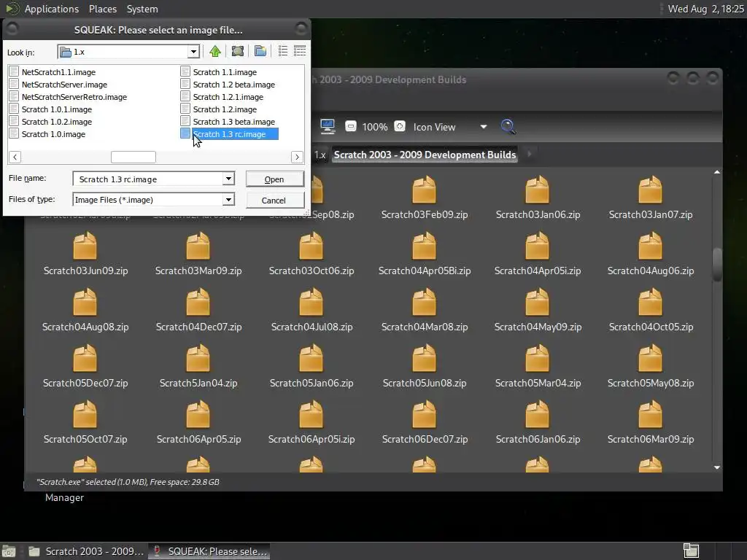Image resolution: width=747 pixels, height=560 pixels.
Task: Switch file dialog to list view
Action: [283, 52]
